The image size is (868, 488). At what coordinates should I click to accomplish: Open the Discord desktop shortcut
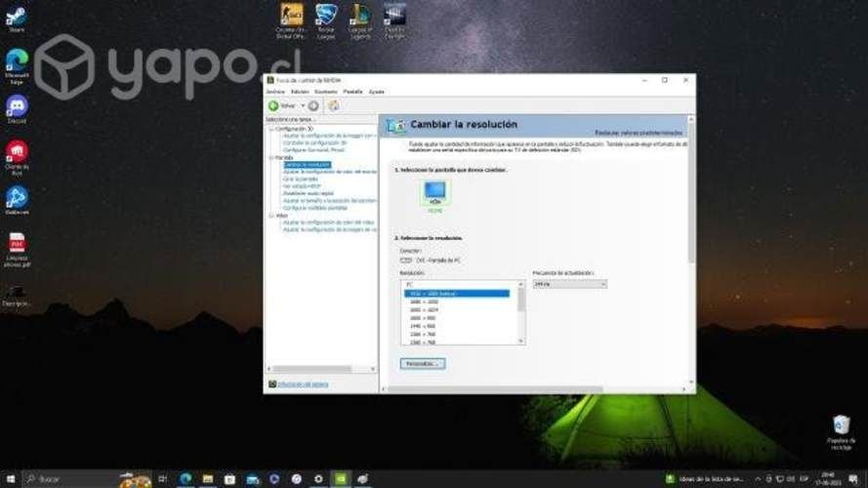coord(17,106)
